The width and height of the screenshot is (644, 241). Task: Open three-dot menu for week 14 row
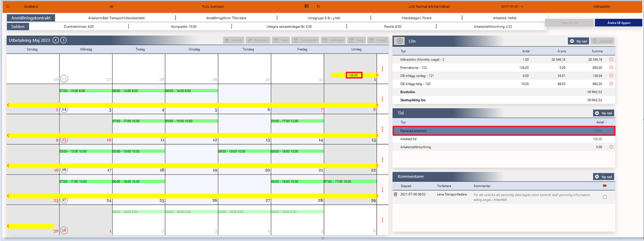coord(382,99)
